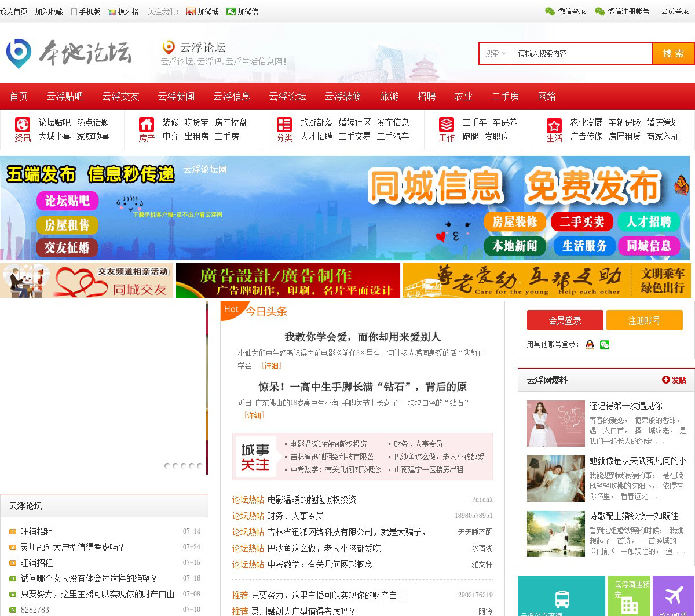Click the 手机版 phone icon

(74, 12)
